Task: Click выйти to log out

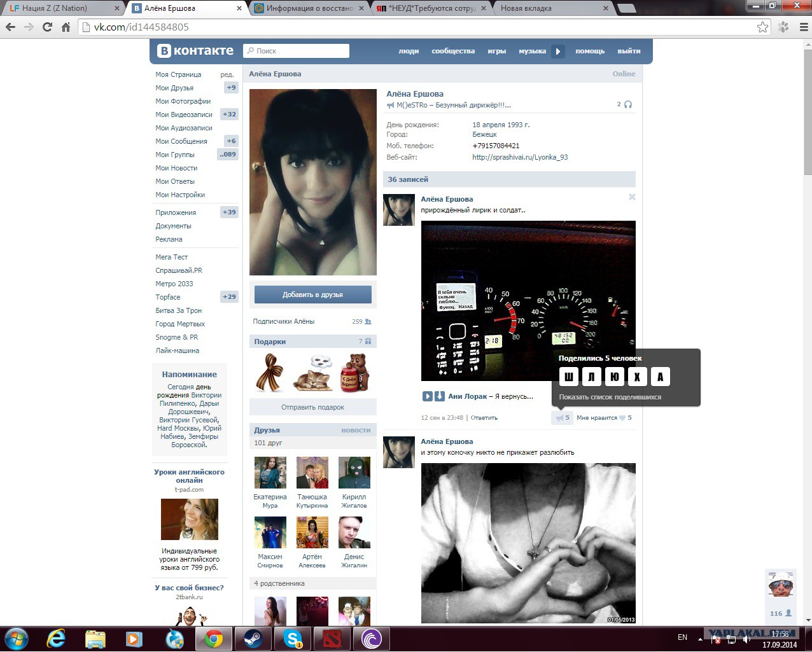Action: (x=629, y=51)
